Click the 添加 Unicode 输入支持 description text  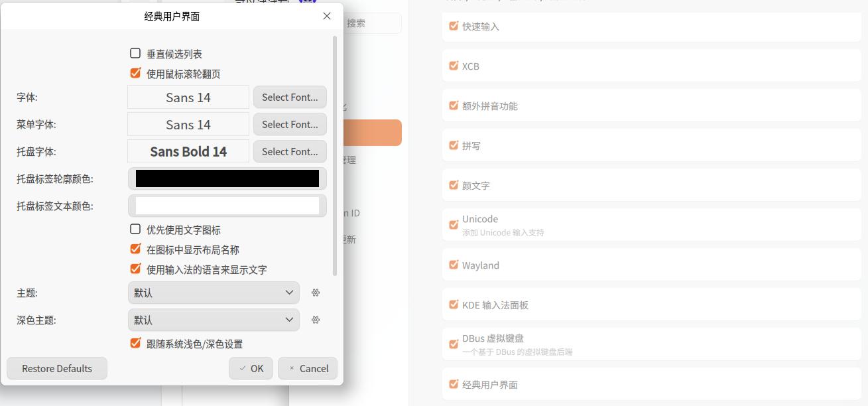pos(503,233)
